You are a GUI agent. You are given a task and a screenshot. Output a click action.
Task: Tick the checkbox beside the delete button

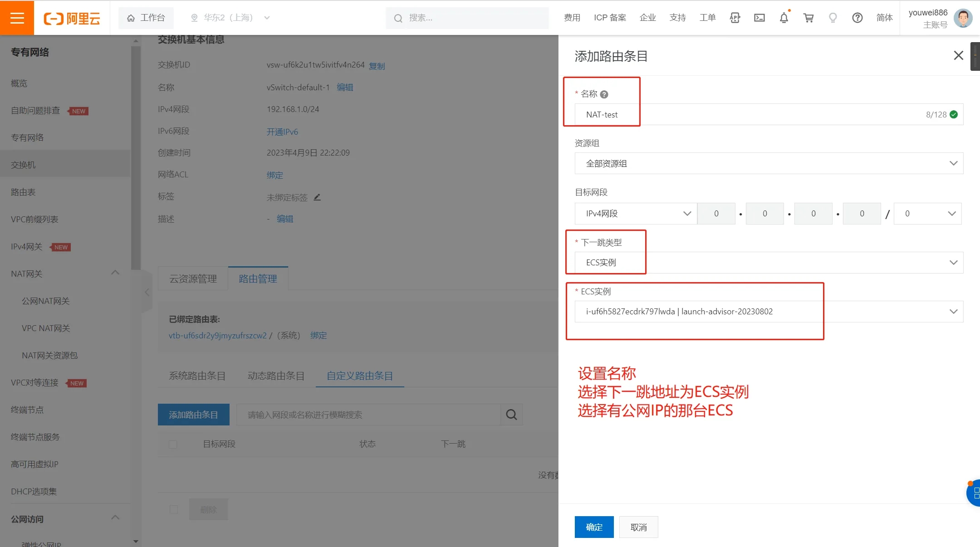174,509
